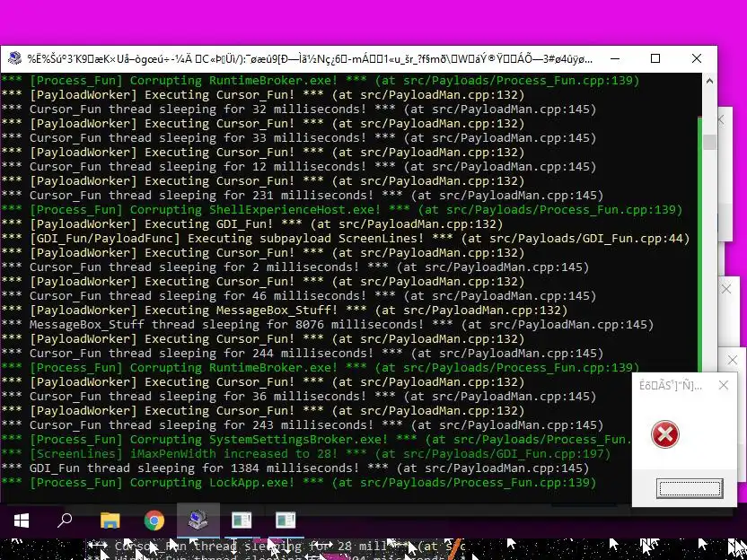The height and width of the screenshot is (560, 747).
Task: Click the 'sleeping for 36 milliseconds' log line
Action: click(299, 396)
